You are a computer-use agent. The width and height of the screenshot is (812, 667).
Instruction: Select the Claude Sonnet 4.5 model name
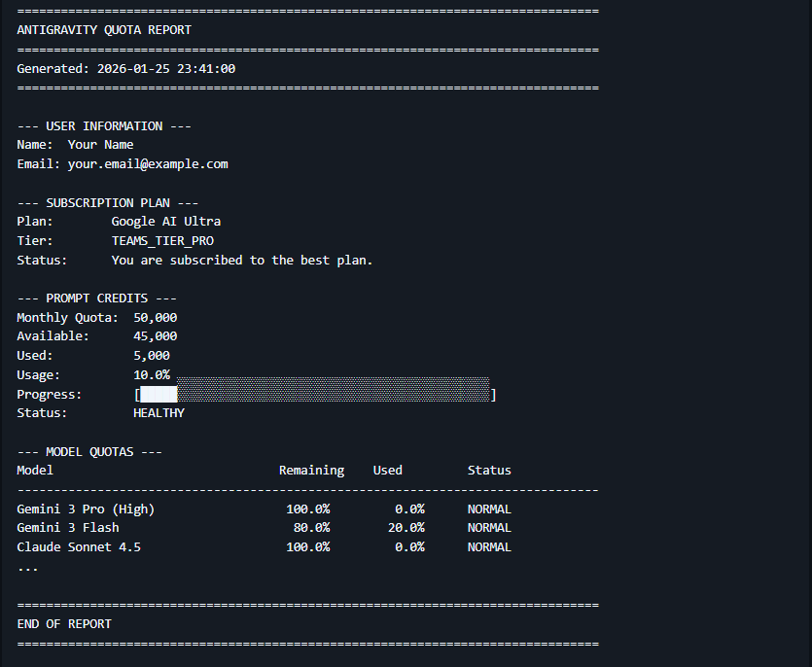click(79, 547)
